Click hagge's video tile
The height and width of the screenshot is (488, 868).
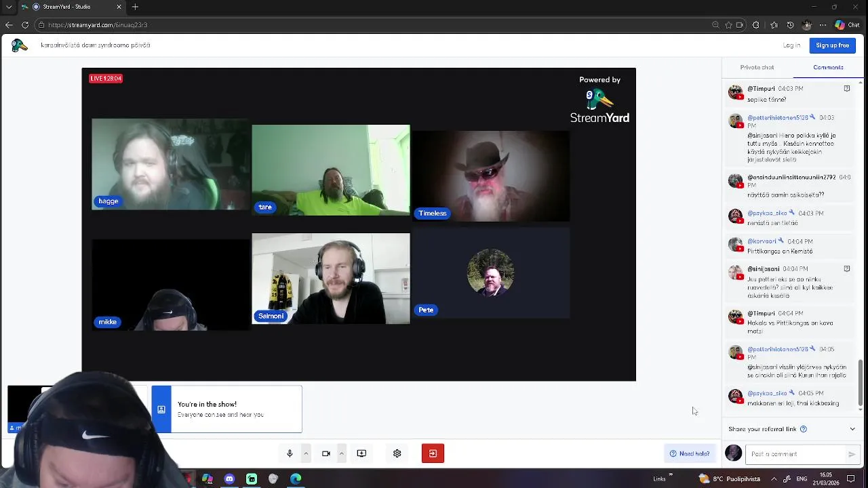coord(171,164)
